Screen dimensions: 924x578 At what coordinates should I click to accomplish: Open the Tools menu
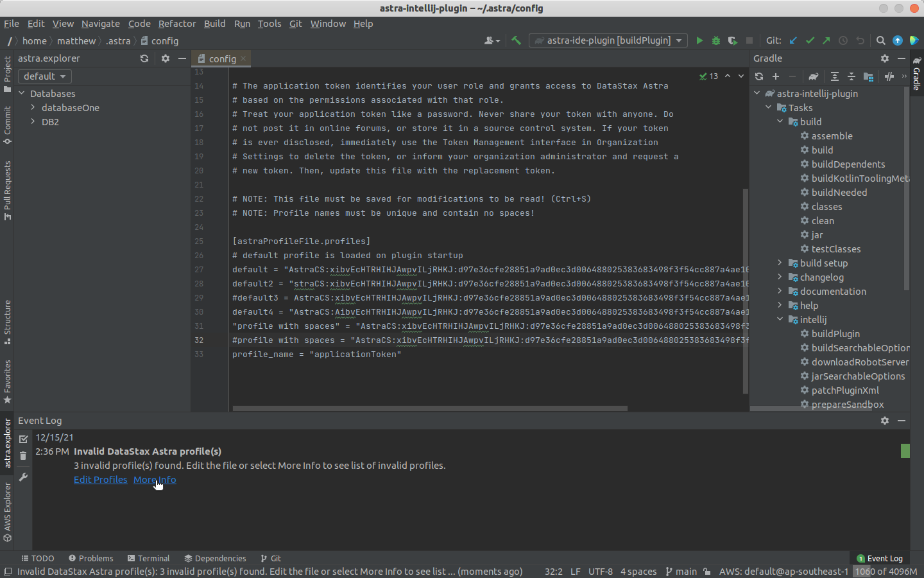(x=269, y=24)
